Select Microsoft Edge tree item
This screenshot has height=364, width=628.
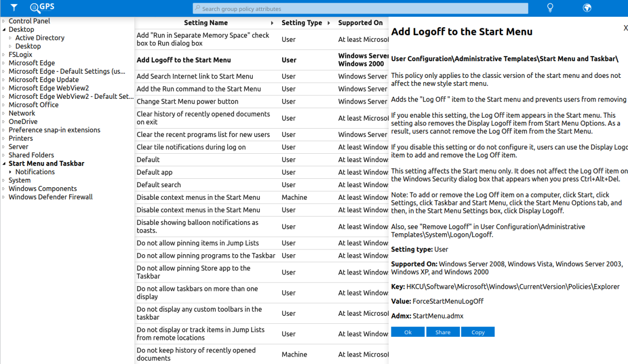tap(31, 63)
